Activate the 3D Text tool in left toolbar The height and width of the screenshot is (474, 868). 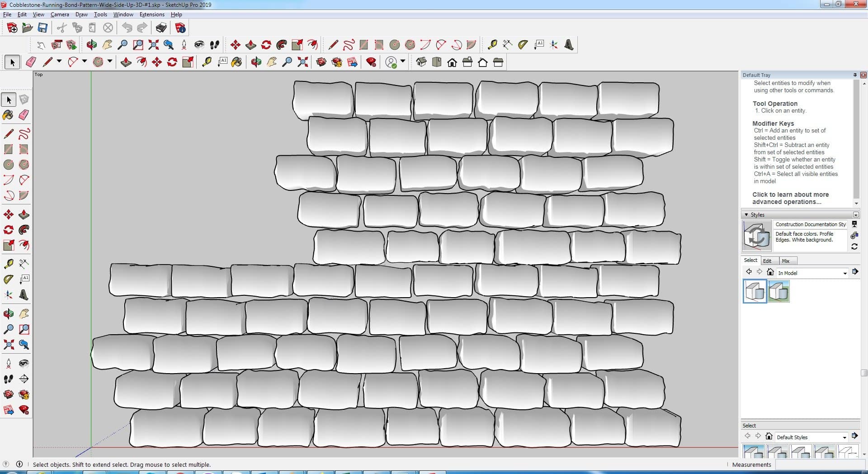coord(24,295)
